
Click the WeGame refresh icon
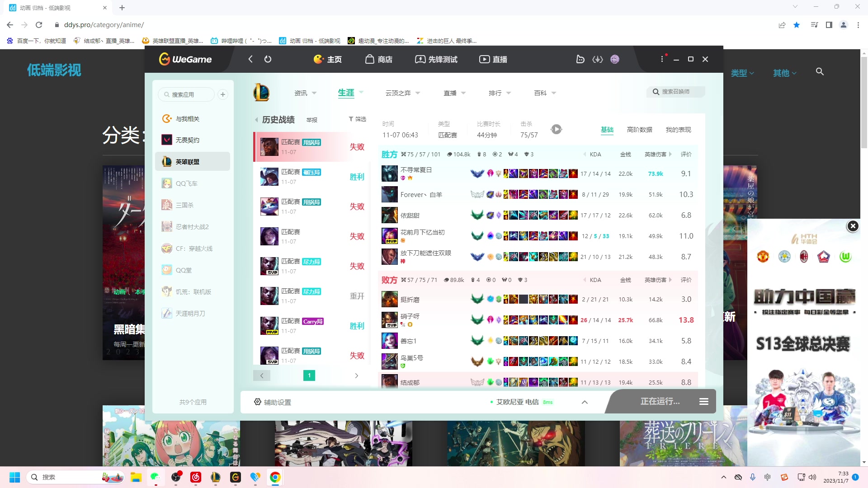tap(268, 59)
